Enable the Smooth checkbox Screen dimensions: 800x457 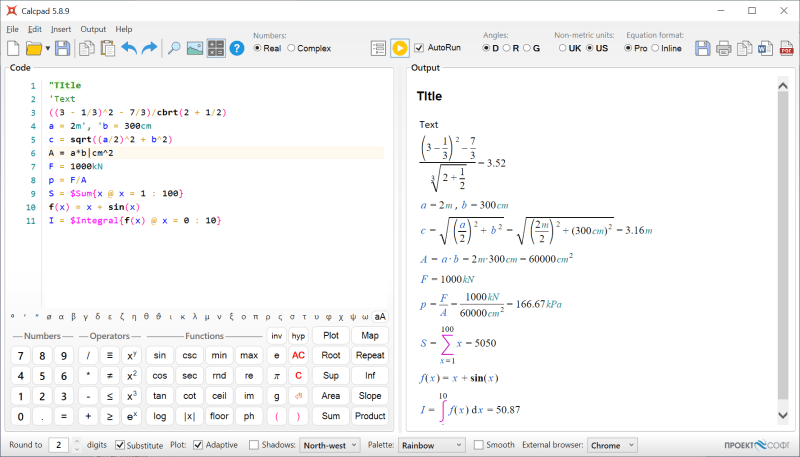[479, 445]
